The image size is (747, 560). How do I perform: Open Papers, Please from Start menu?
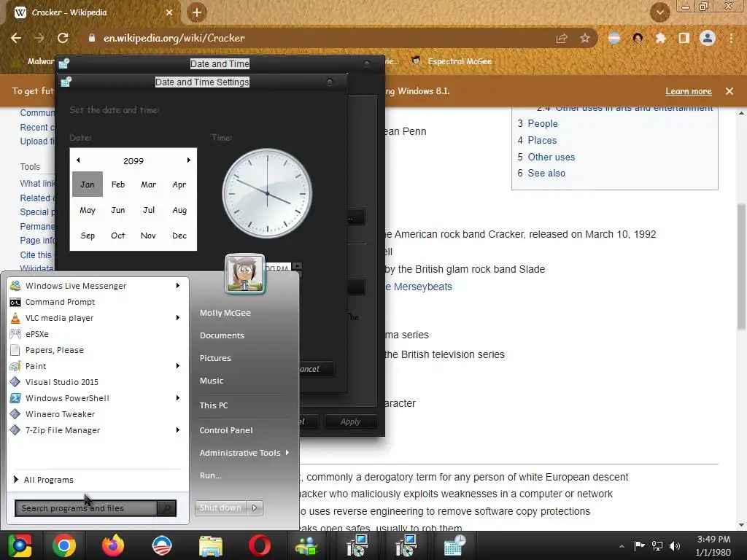point(96,350)
